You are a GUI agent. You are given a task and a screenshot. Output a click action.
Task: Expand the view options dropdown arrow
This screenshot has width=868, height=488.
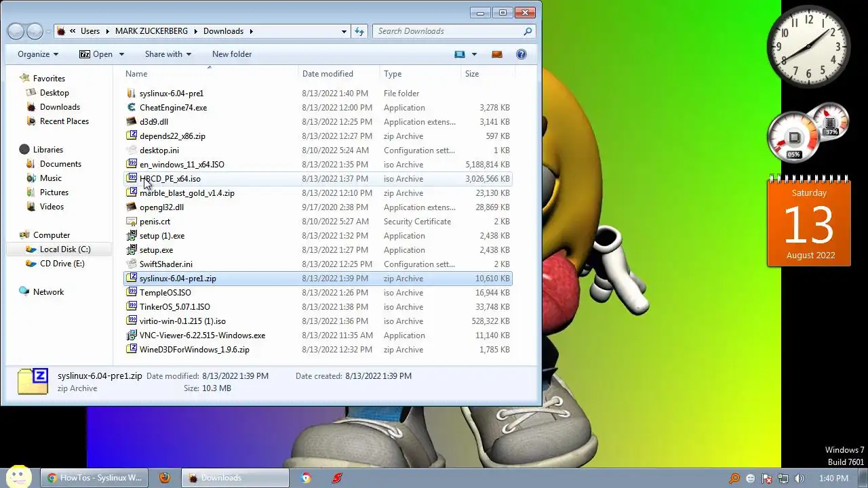click(474, 54)
